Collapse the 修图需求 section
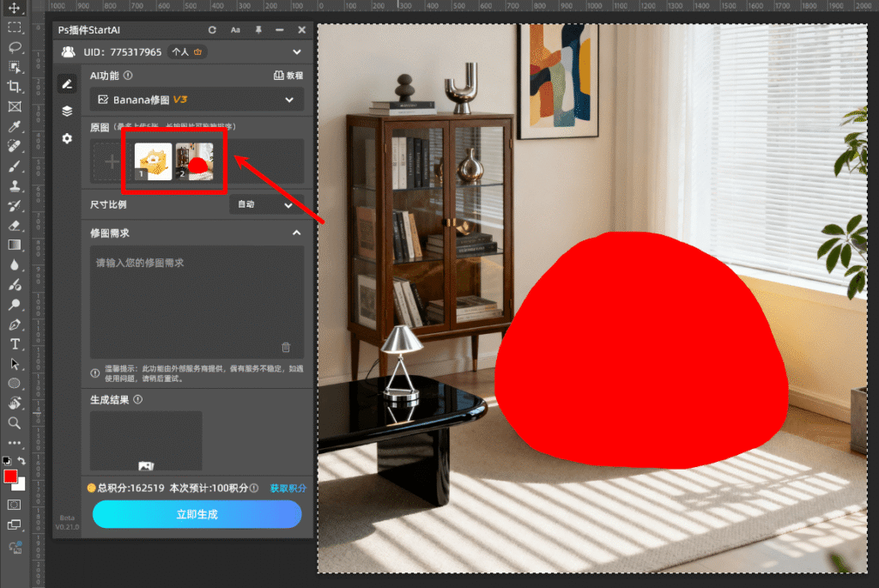 click(x=296, y=233)
